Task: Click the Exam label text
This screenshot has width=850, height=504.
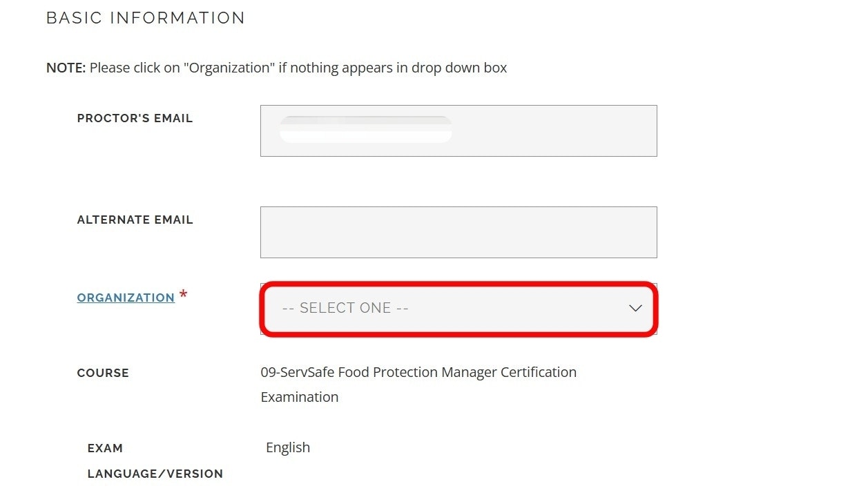Action: coord(105,448)
